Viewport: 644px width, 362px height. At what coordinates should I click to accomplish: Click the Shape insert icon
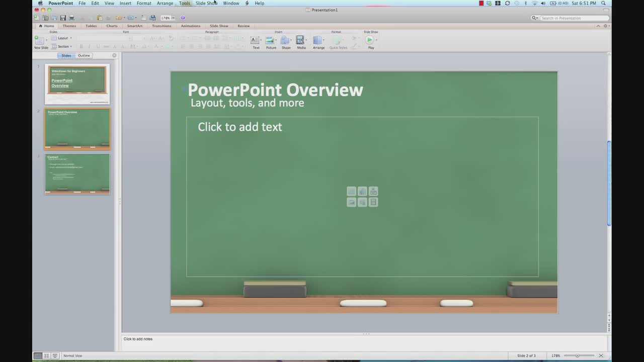tap(285, 40)
